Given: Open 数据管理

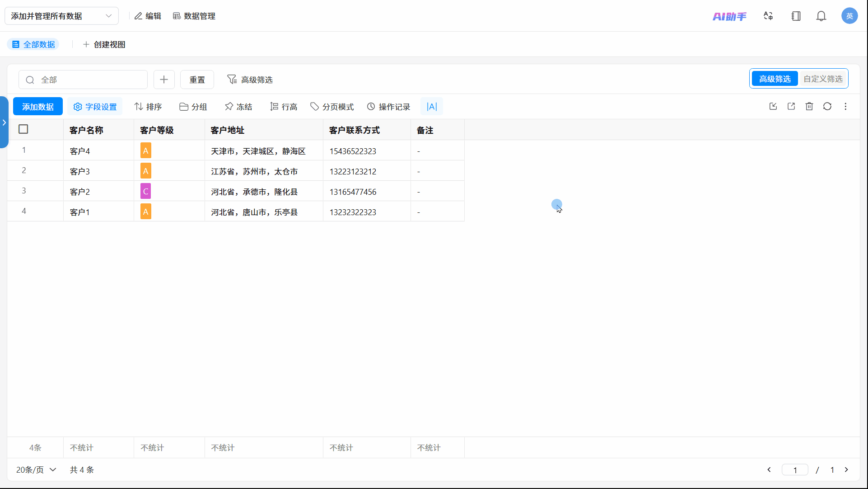Looking at the screenshot, I should point(194,16).
